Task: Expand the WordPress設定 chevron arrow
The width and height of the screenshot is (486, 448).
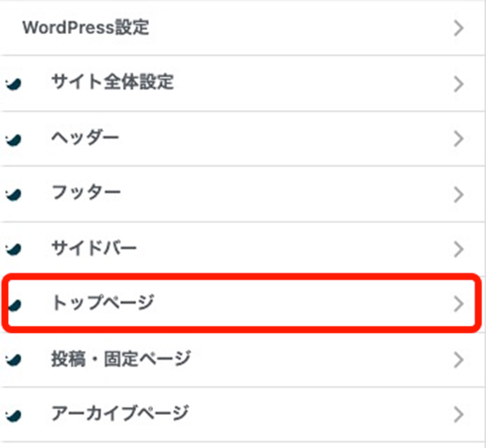Action: [459, 28]
